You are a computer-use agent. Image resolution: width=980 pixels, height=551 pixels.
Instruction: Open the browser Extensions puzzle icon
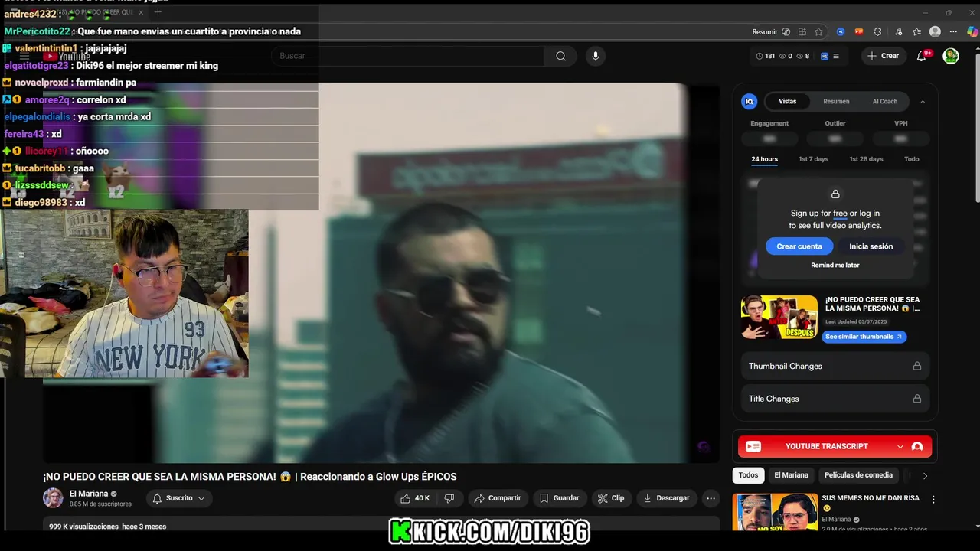(x=877, y=31)
